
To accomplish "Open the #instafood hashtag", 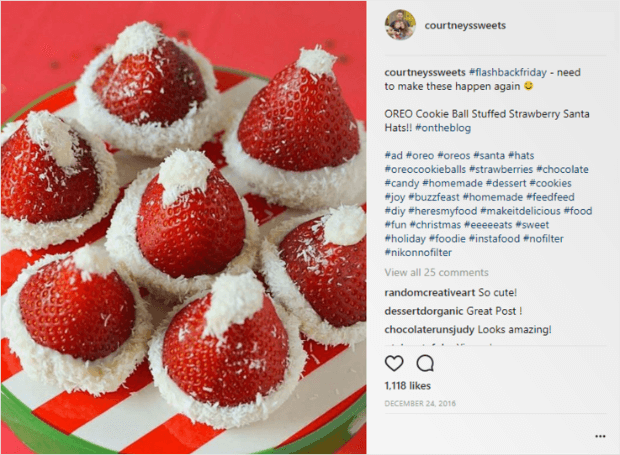I will [494, 238].
